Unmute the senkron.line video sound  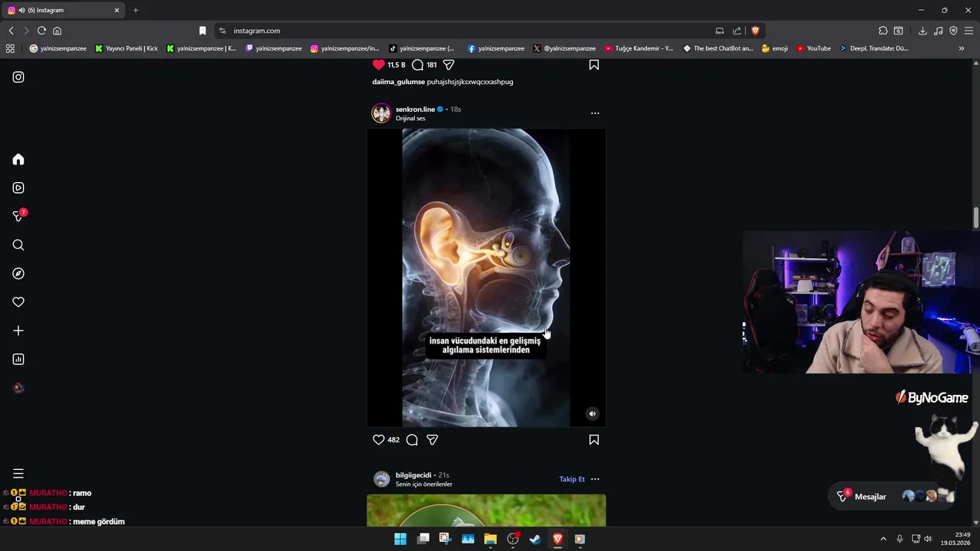pos(592,413)
